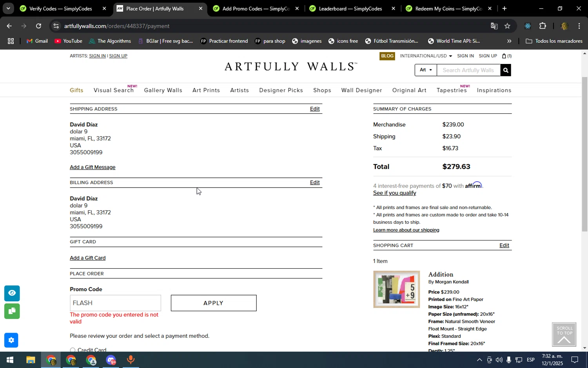Open Learn more about our shipping link
Screen dimensions: 588x368
click(406, 230)
